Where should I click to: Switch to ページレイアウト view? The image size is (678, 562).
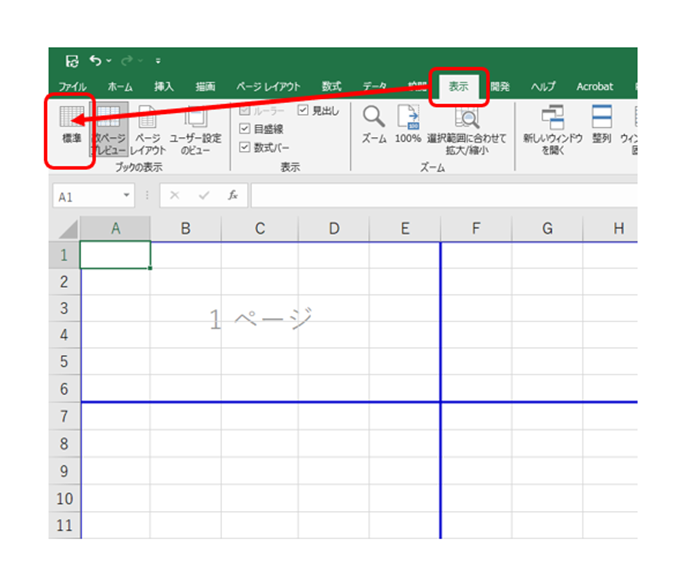click(x=147, y=123)
